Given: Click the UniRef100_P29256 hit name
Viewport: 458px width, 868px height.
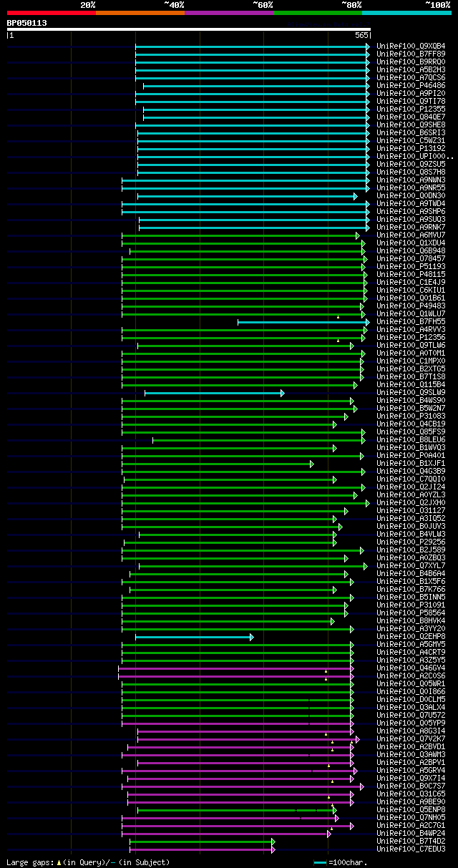Looking at the screenshot, I should click(411, 542).
